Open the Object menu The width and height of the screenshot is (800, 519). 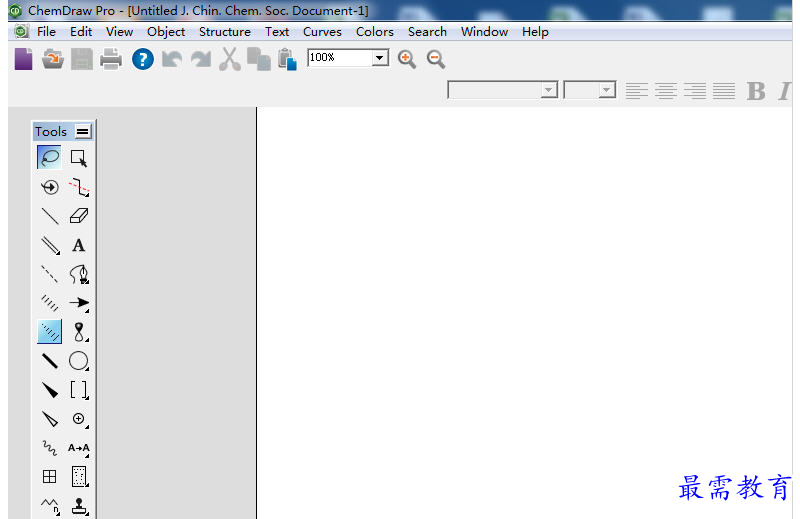click(x=166, y=32)
